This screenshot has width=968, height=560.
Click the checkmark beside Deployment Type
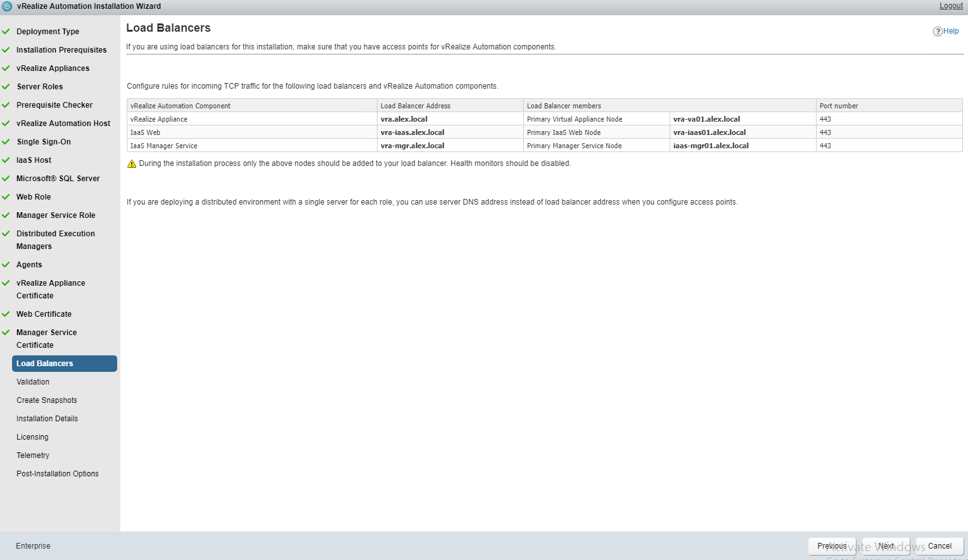tap(6, 31)
